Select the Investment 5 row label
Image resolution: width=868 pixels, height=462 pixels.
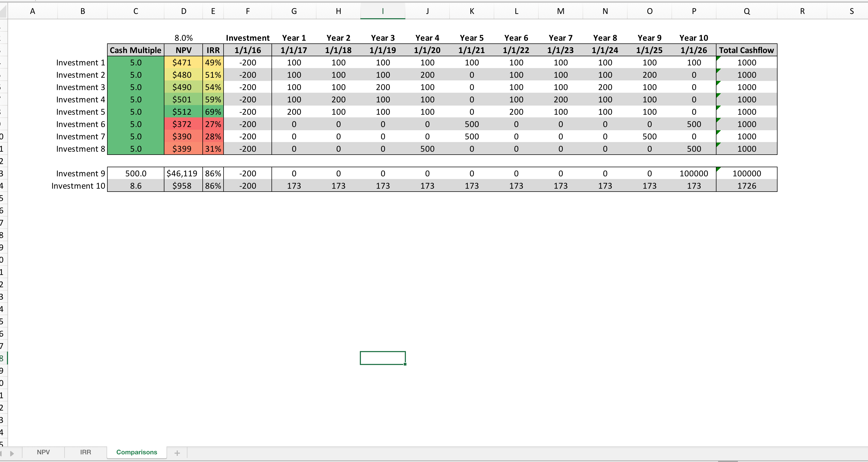point(81,112)
